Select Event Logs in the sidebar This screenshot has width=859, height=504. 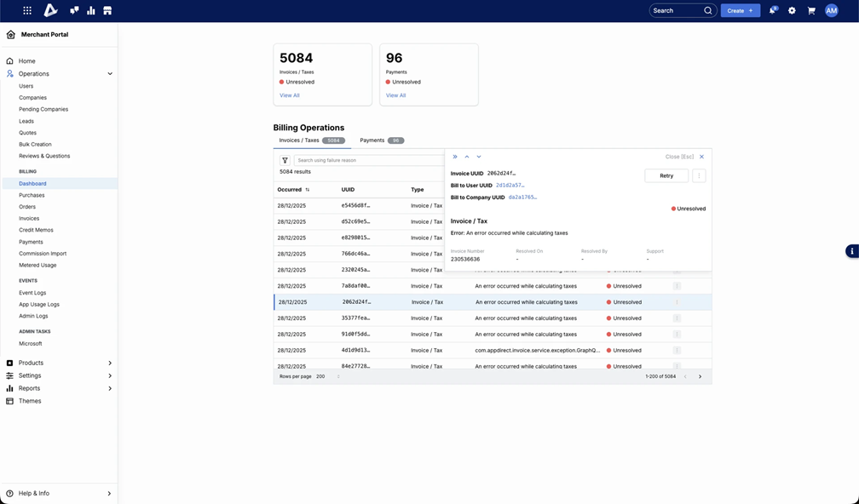[x=32, y=293]
